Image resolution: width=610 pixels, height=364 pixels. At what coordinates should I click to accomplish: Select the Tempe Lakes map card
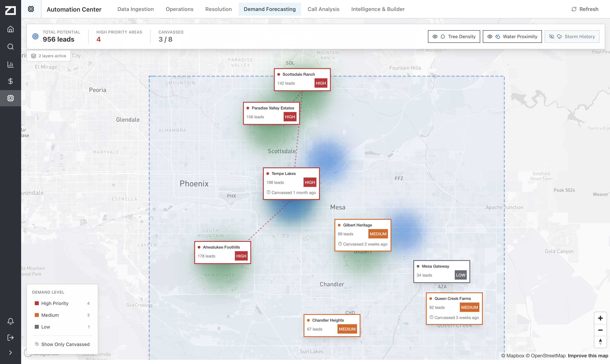click(x=291, y=183)
